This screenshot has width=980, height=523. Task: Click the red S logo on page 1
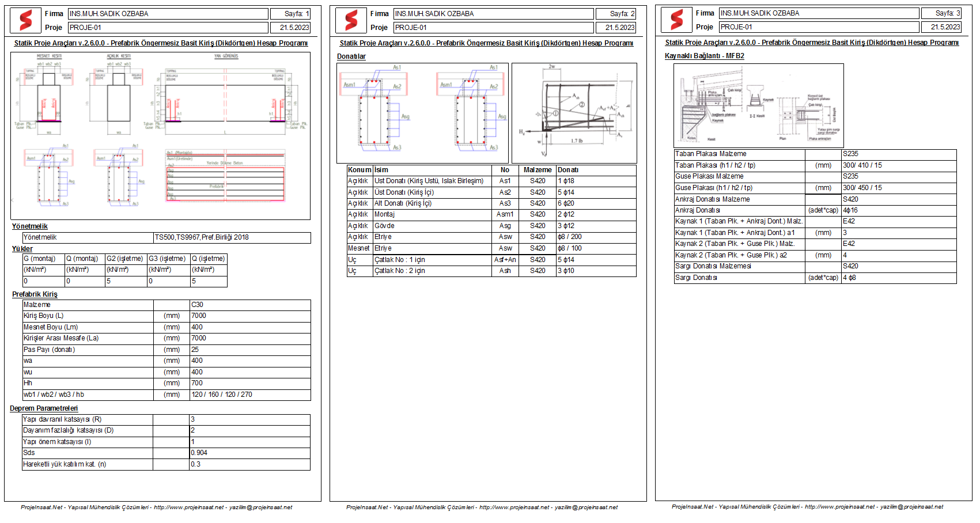25,20
